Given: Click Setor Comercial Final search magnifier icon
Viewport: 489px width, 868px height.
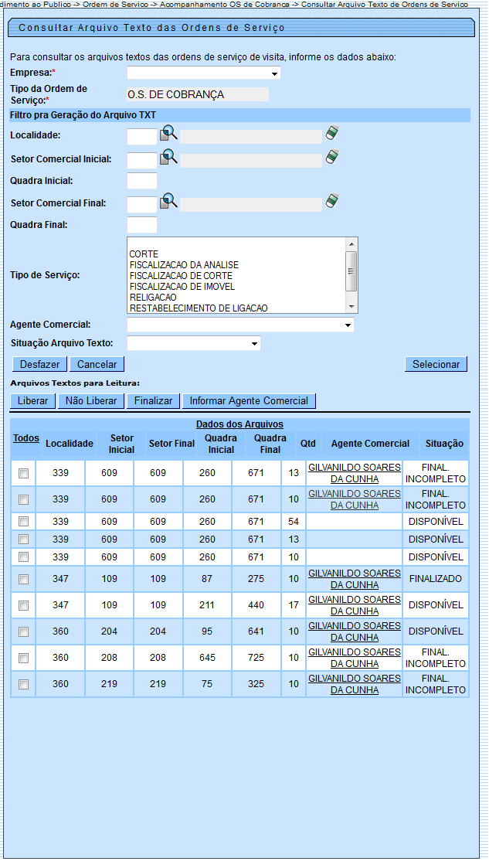Looking at the screenshot, I should pos(168,202).
